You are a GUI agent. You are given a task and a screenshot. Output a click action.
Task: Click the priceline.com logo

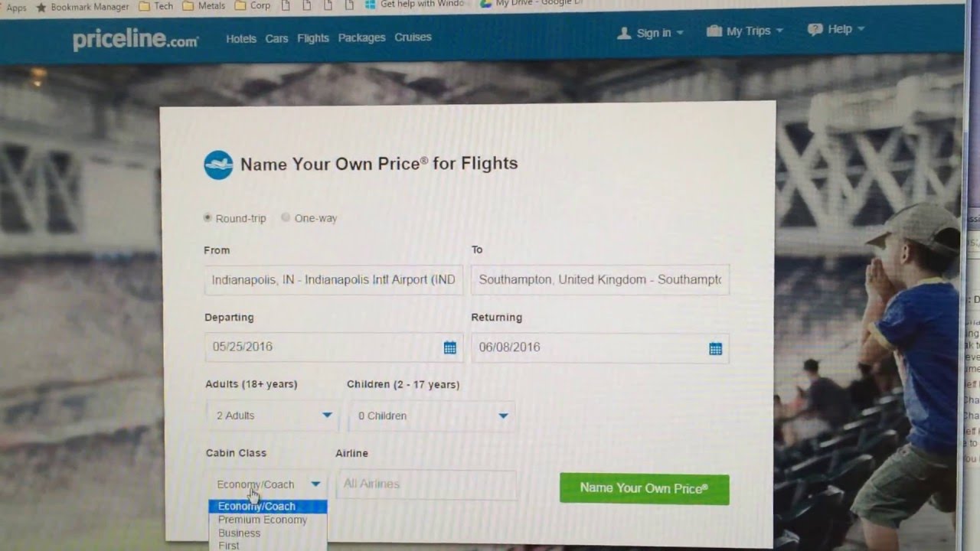click(136, 41)
